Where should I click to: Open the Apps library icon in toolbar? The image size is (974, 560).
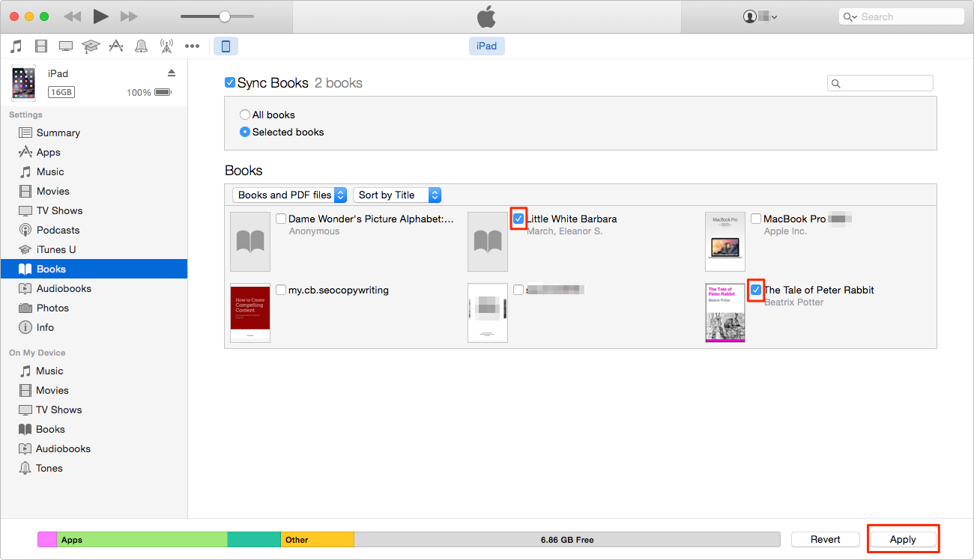(115, 46)
